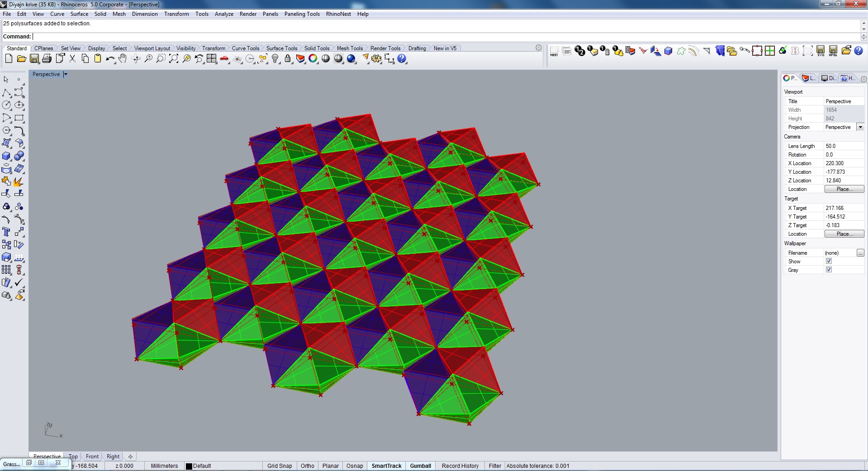Select the Rectangle tool in the sidebar
This screenshot has width=868, height=471.
click(x=19, y=118)
